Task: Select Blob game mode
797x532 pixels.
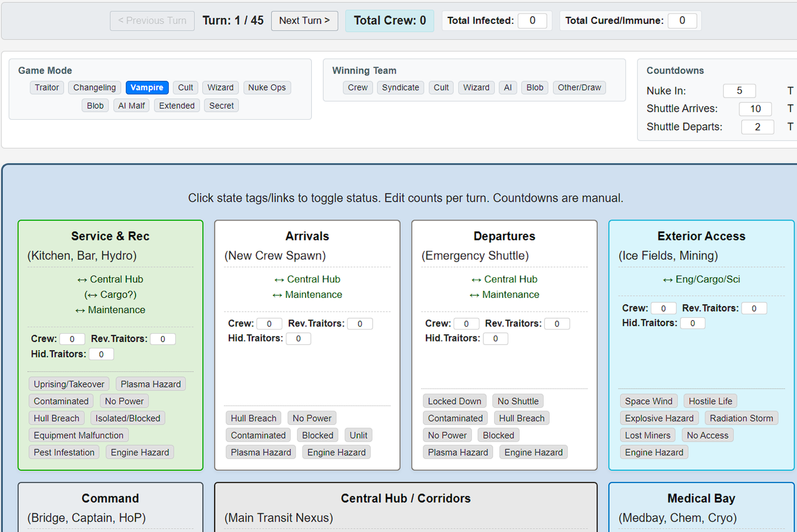Action: tap(95, 105)
